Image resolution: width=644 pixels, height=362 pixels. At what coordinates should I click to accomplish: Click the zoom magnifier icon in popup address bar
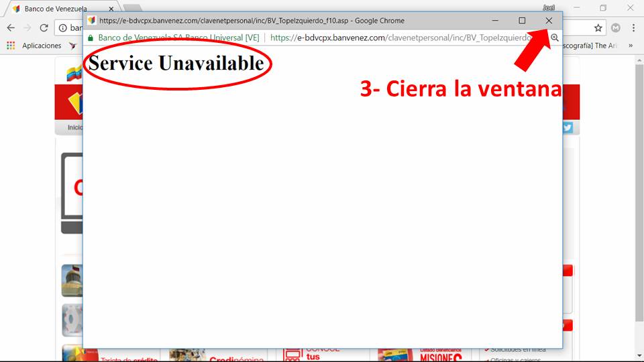tap(555, 38)
